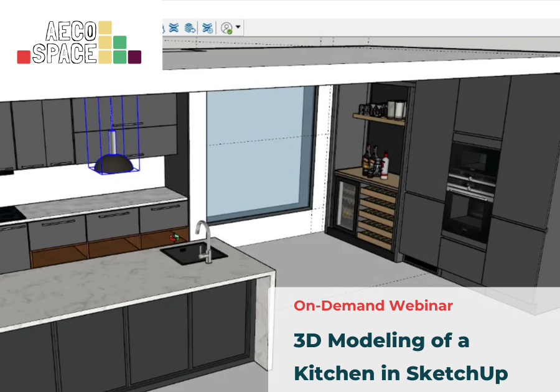The height and width of the screenshot is (392, 560).
Task: Click the first plain blue stacked-chevrons toolbar icon
Action: pyautogui.click(x=174, y=28)
